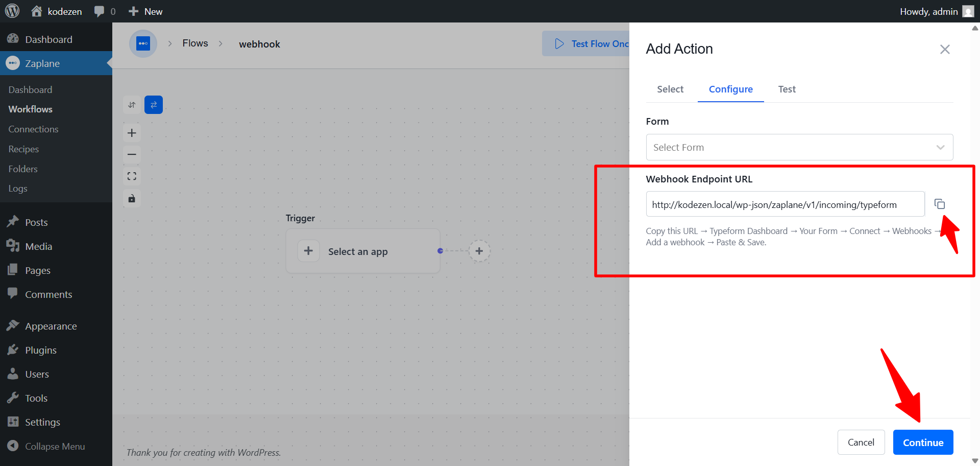980x466 pixels.
Task: Add a step with dashed plus circle
Action: (479, 251)
